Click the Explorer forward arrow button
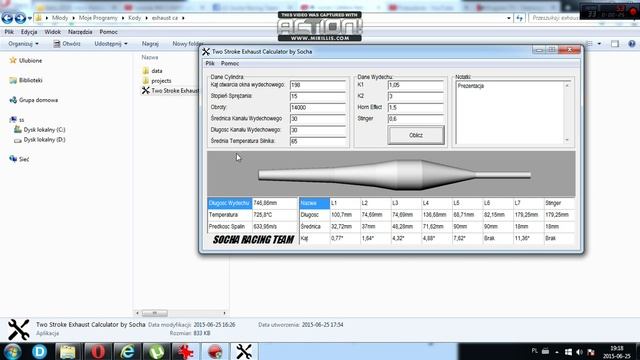This screenshot has height=360, width=640. 20,18
